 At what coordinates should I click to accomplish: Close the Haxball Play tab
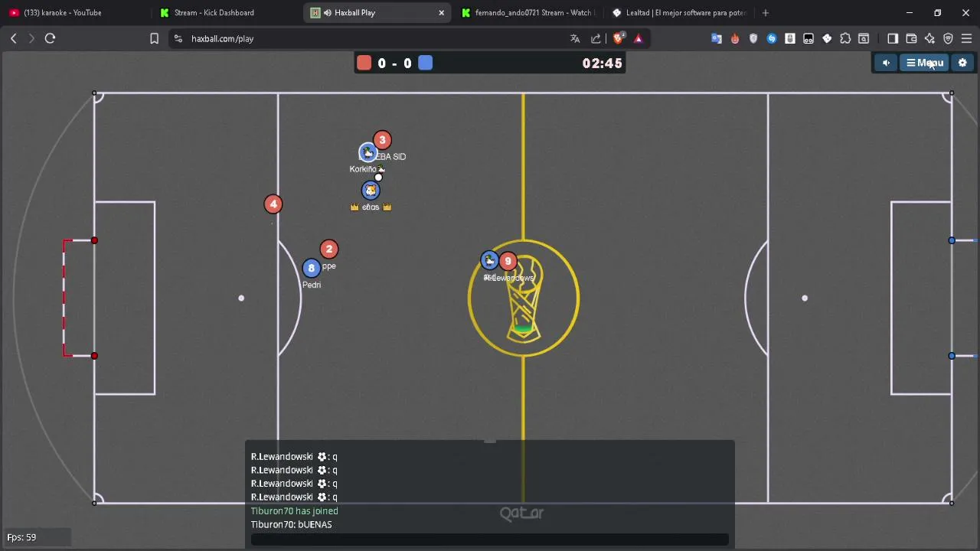coord(441,12)
